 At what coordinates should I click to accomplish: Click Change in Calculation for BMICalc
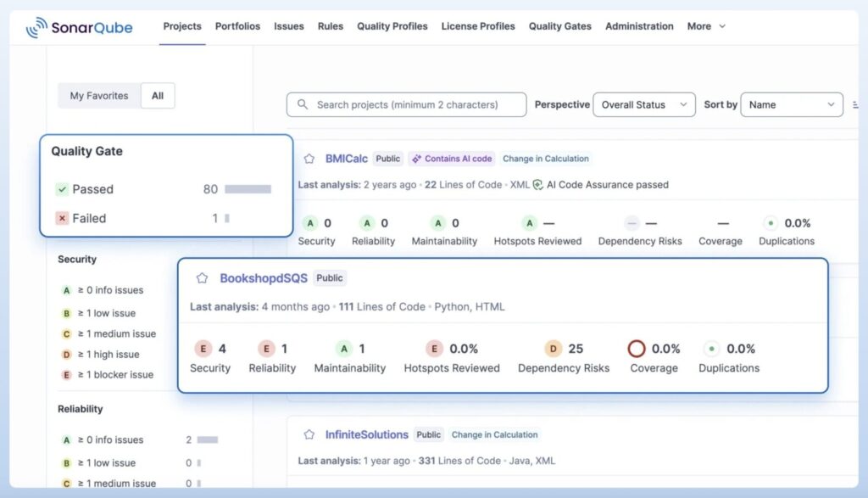coord(546,159)
